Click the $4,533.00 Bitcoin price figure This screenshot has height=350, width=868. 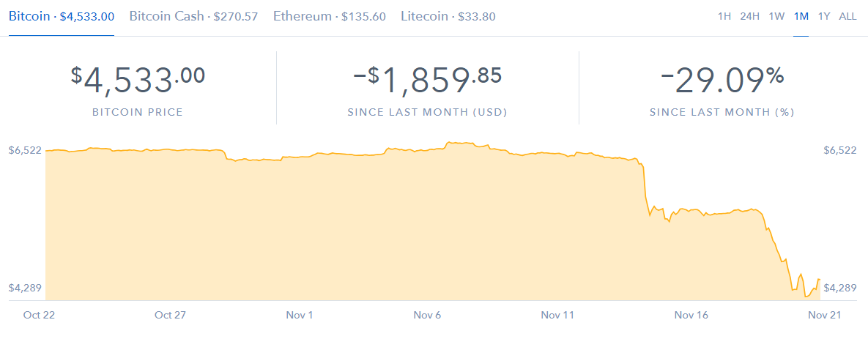click(138, 80)
